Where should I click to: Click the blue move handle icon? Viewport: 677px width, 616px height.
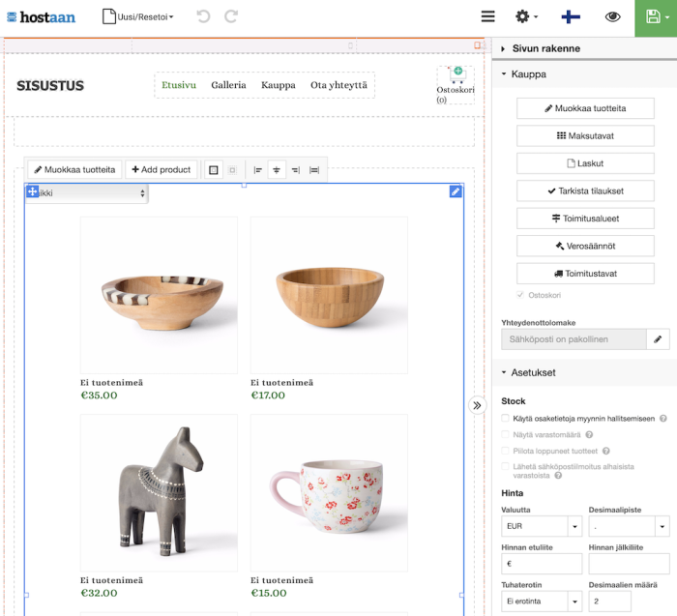[32, 191]
